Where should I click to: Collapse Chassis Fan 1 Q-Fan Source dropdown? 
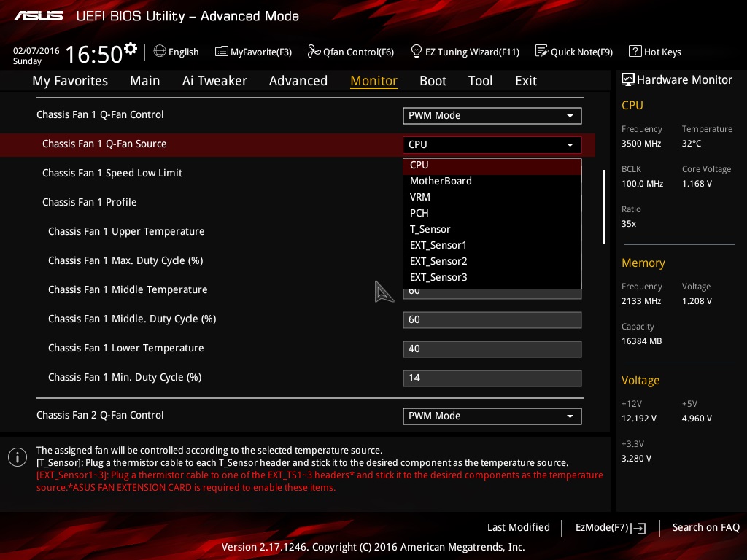[492, 145]
